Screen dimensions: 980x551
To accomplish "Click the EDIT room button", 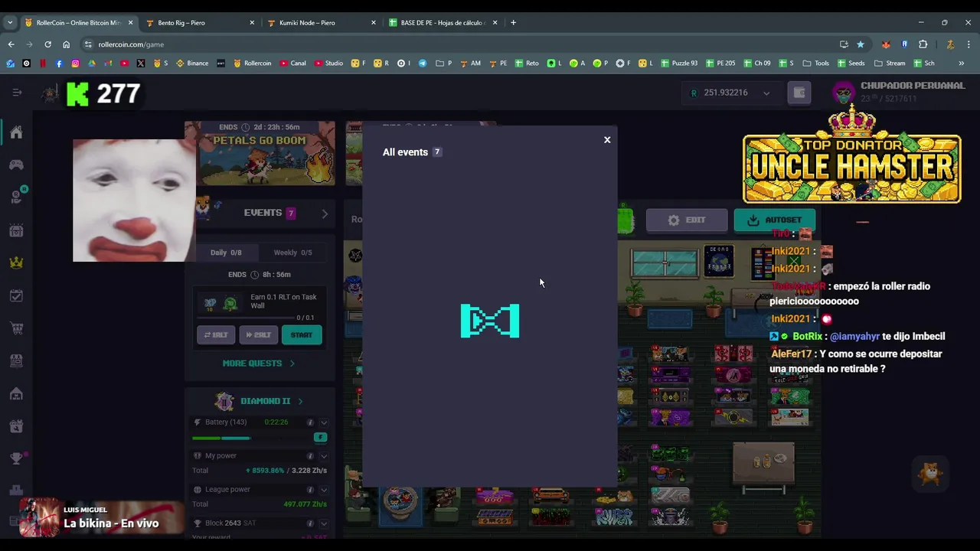I will click(x=687, y=220).
